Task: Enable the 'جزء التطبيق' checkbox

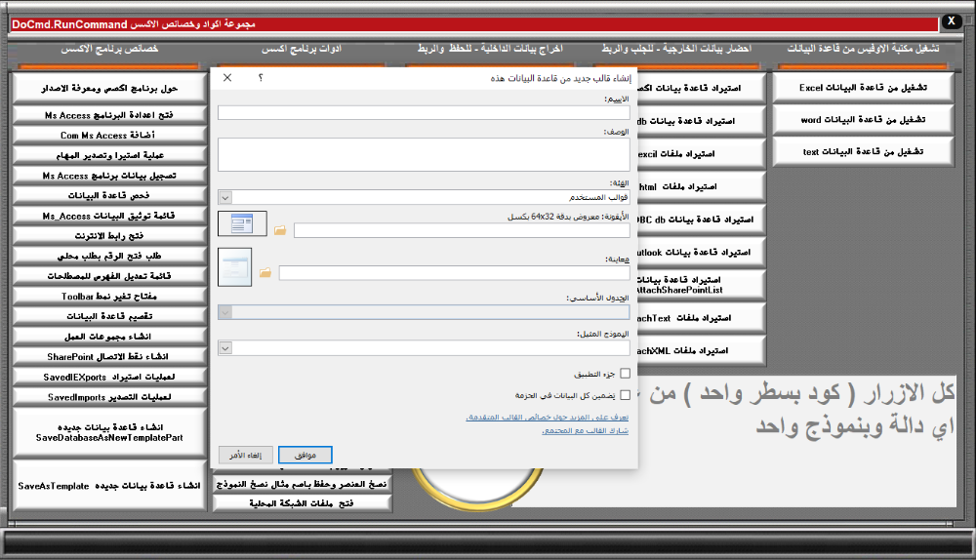Action: (625, 373)
